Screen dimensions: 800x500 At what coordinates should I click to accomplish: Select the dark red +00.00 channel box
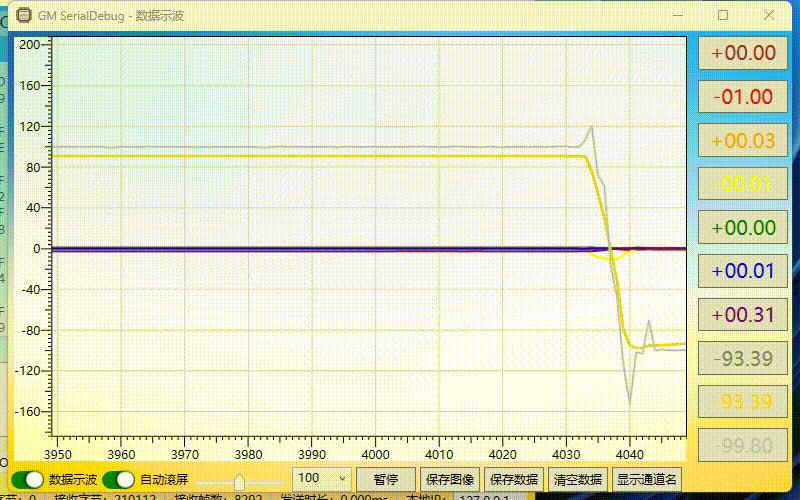[743, 53]
